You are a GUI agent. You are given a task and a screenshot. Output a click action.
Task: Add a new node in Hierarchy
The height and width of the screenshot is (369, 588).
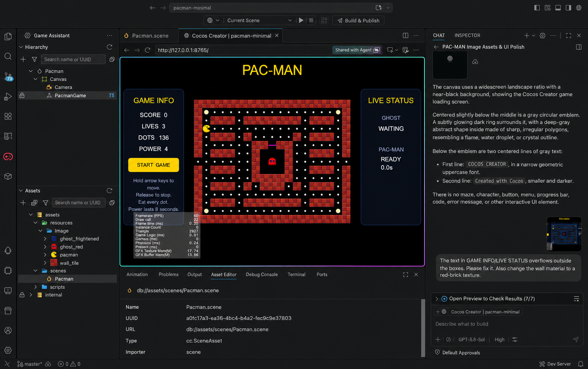pos(23,59)
